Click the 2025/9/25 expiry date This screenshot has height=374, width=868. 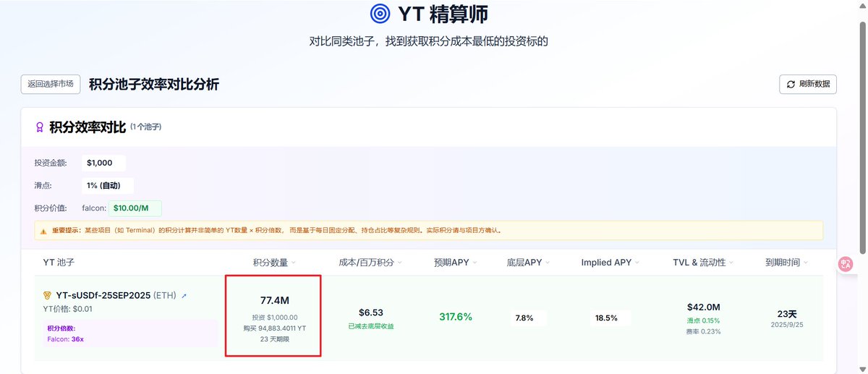pyautogui.click(x=787, y=325)
